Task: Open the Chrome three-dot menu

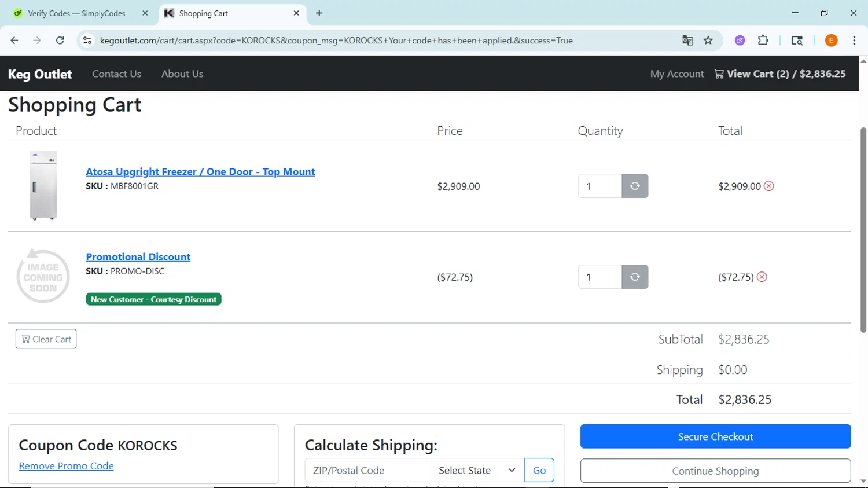Action: pos(854,41)
